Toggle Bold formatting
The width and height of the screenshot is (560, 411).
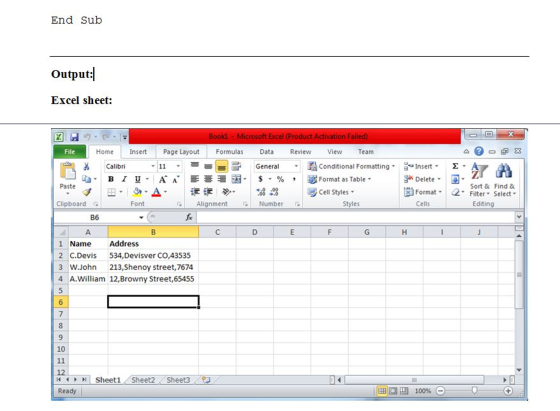(111, 179)
